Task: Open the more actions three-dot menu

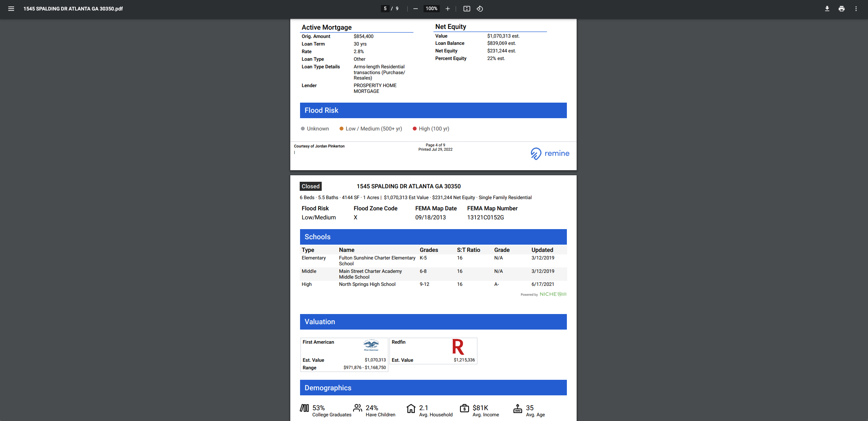Action: [x=856, y=9]
